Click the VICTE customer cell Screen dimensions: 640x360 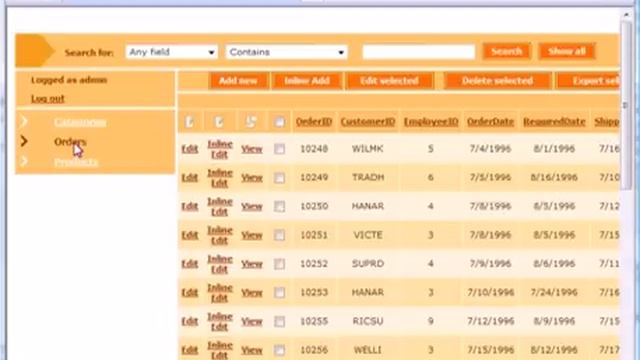click(368, 235)
